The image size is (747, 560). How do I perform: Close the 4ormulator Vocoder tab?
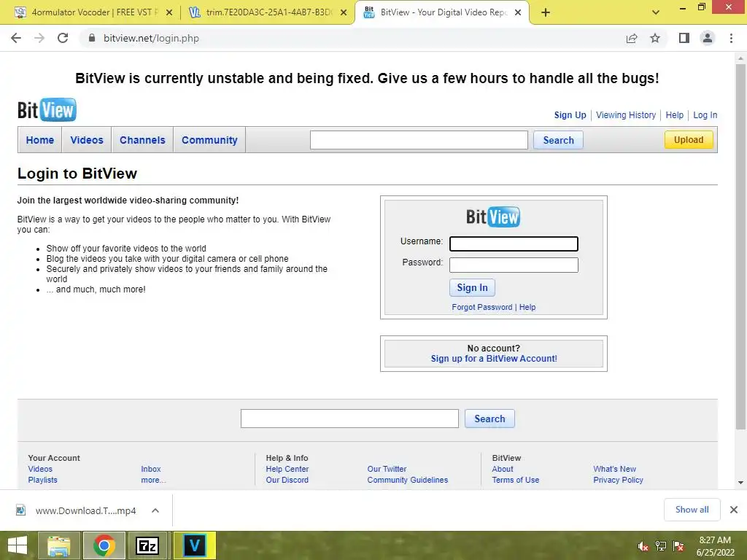point(169,12)
